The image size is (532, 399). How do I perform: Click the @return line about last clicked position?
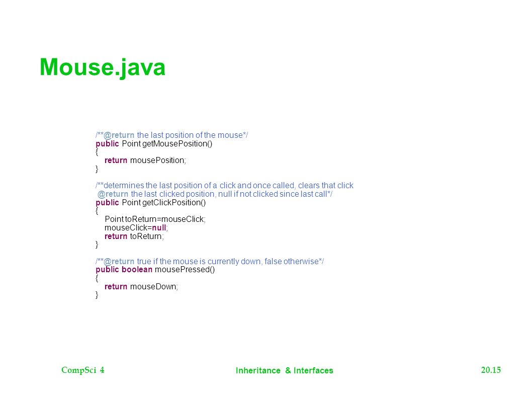pyautogui.click(x=215, y=194)
